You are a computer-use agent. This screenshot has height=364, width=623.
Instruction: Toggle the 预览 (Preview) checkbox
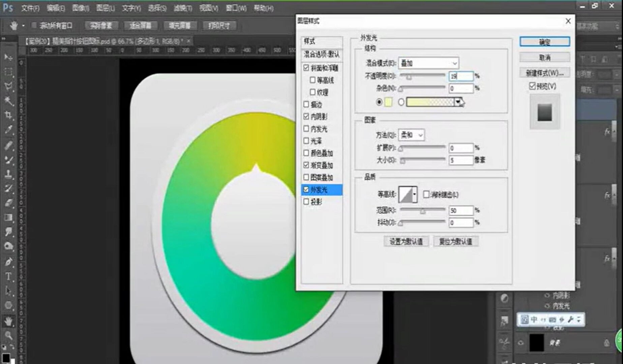pos(532,86)
